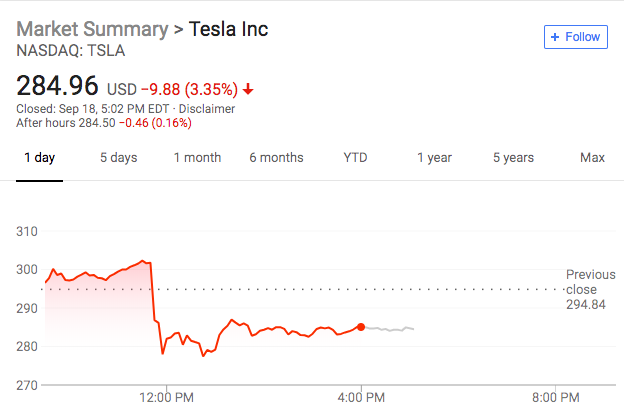Viewport: 624px width, 413px height.
Task: Switch to 5 years range
Action: click(x=513, y=157)
